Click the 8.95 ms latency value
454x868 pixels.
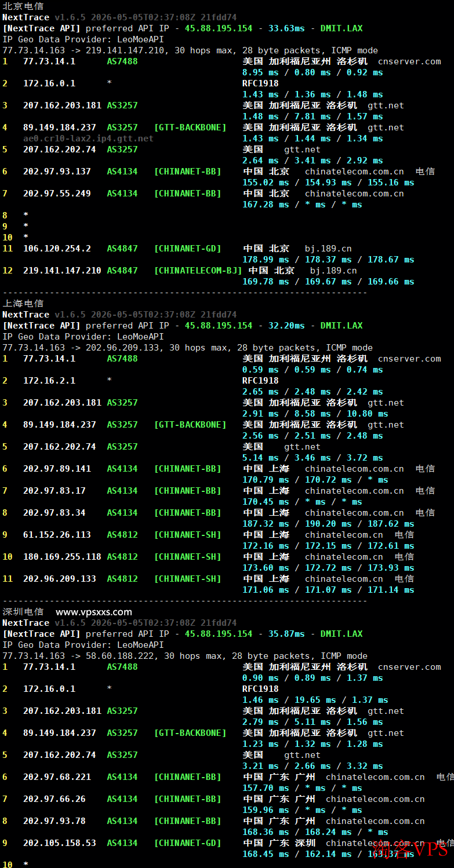coord(260,72)
